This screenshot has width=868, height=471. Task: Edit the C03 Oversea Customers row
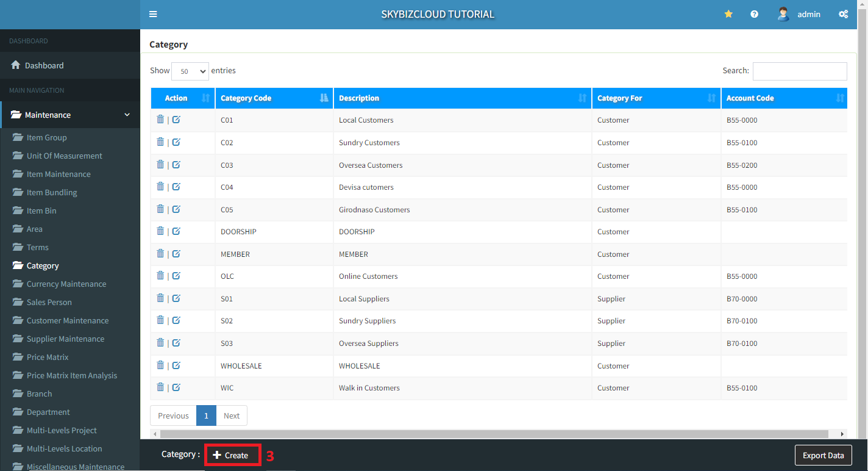(176, 165)
